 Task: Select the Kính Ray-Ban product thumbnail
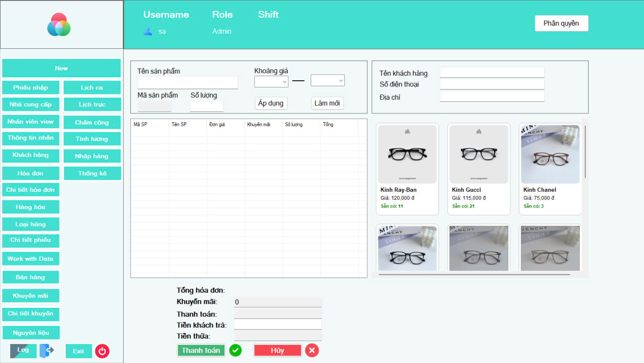[x=407, y=154]
